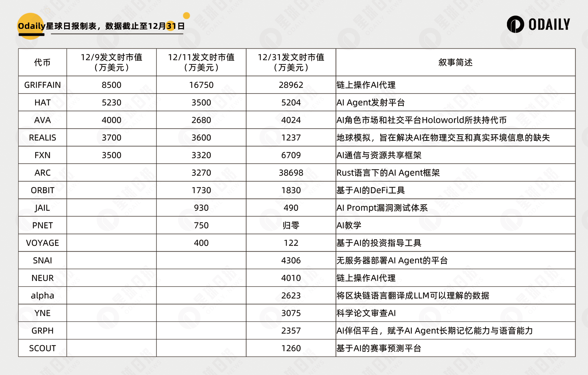Toggle selection of the JAIL row

[42, 208]
